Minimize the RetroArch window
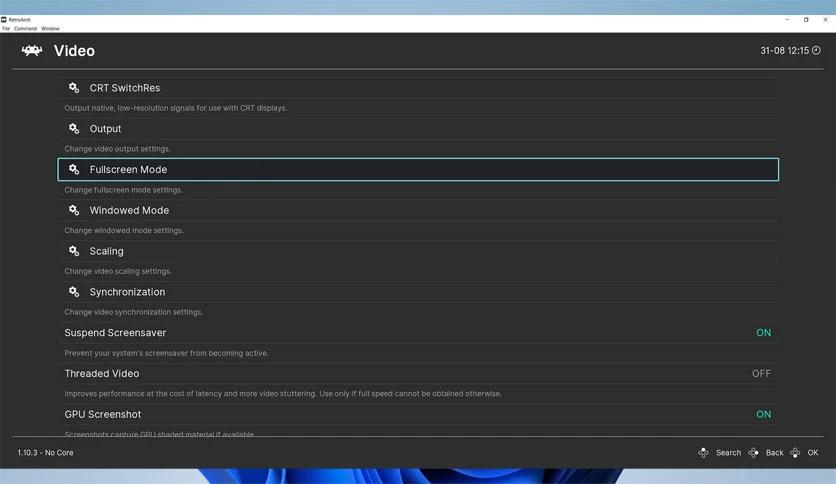The image size is (836, 484). [x=787, y=19]
